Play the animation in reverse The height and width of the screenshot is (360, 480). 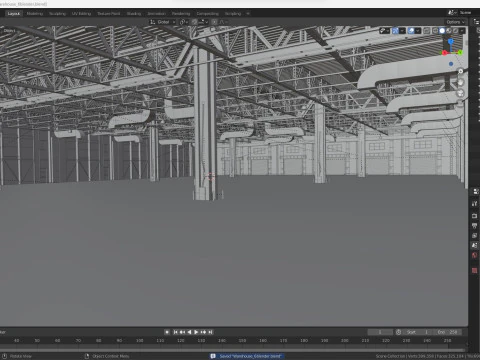[189, 332]
